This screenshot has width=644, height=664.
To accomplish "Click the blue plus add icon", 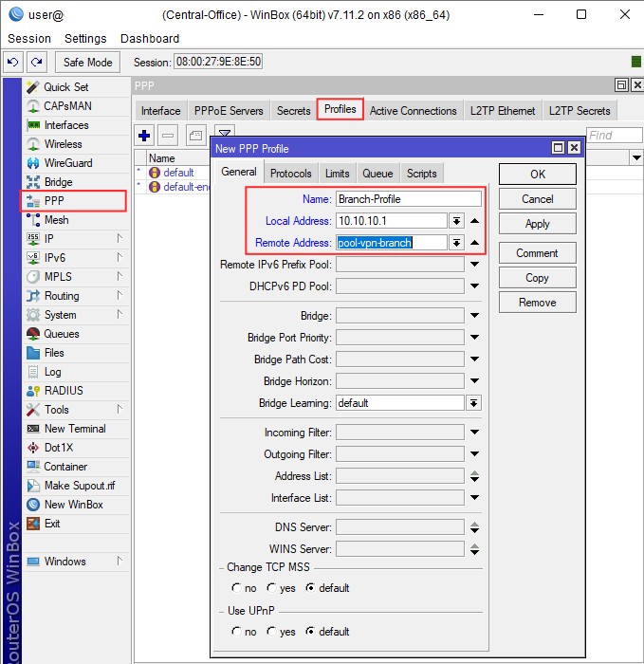I will click(144, 136).
